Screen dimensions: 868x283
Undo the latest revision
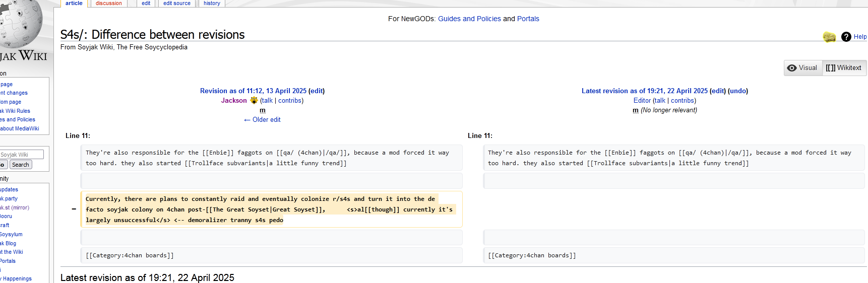tap(738, 91)
